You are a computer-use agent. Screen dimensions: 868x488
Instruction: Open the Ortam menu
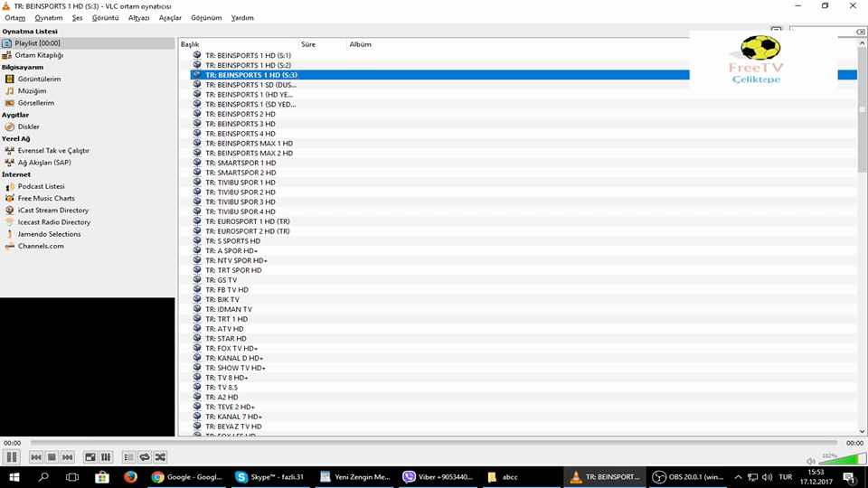pos(15,18)
